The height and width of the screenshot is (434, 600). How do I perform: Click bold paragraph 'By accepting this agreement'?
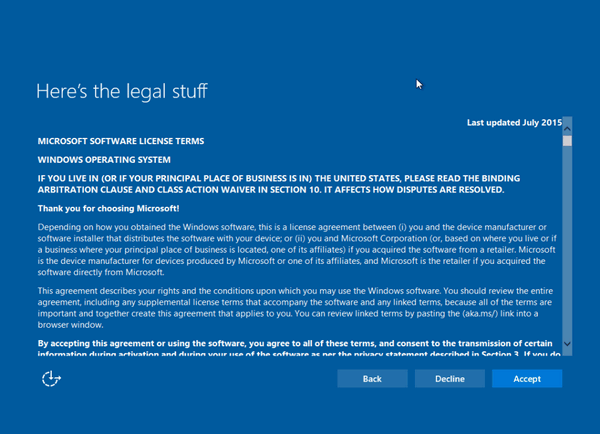299,349
